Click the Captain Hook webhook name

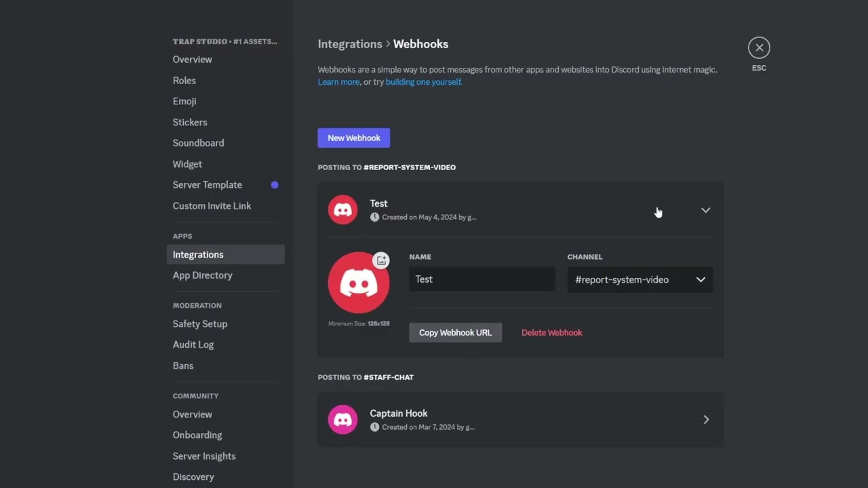tap(399, 413)
